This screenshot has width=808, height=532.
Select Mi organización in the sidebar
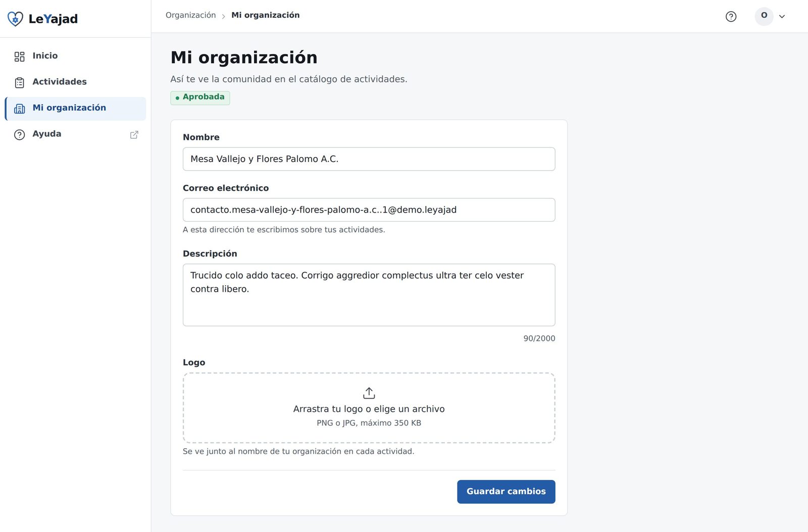[76, 109]
